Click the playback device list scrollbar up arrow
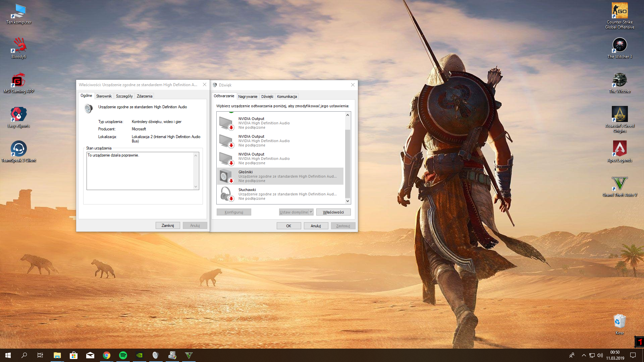 pyautogui.click(x=348, y=115)
